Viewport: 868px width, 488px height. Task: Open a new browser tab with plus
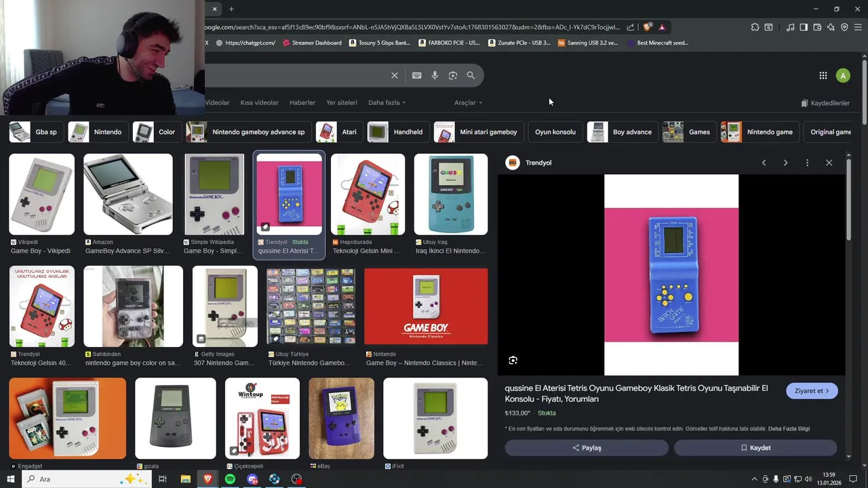(x=231, y=9)
